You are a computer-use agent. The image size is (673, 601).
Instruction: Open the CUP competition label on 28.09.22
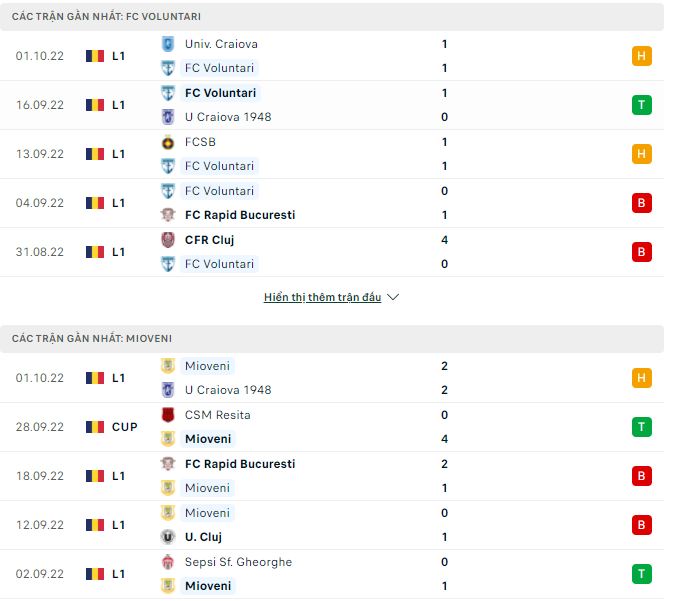(x=125, y=427)
